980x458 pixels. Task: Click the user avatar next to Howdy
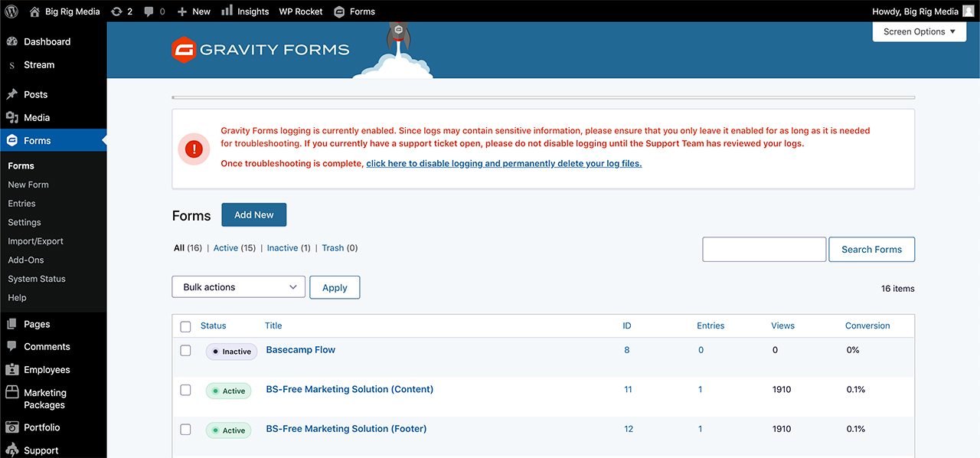(x=969, y=11)
